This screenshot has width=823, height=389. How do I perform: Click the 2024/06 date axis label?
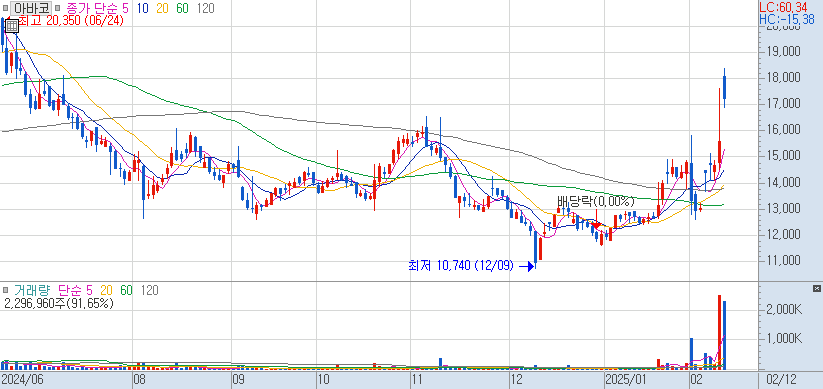(22, 380)
